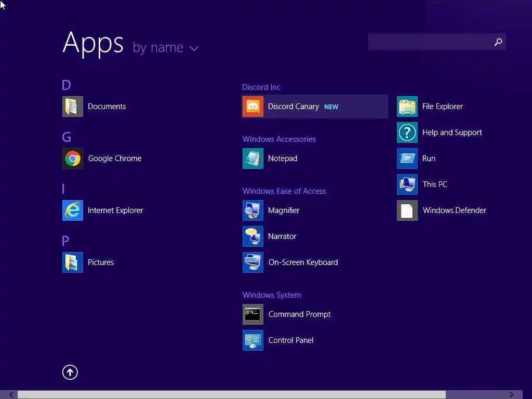Select 'Windows Ease of Access' heading
The width and height of the screenshot is (532, 399).
pos(284,191)
